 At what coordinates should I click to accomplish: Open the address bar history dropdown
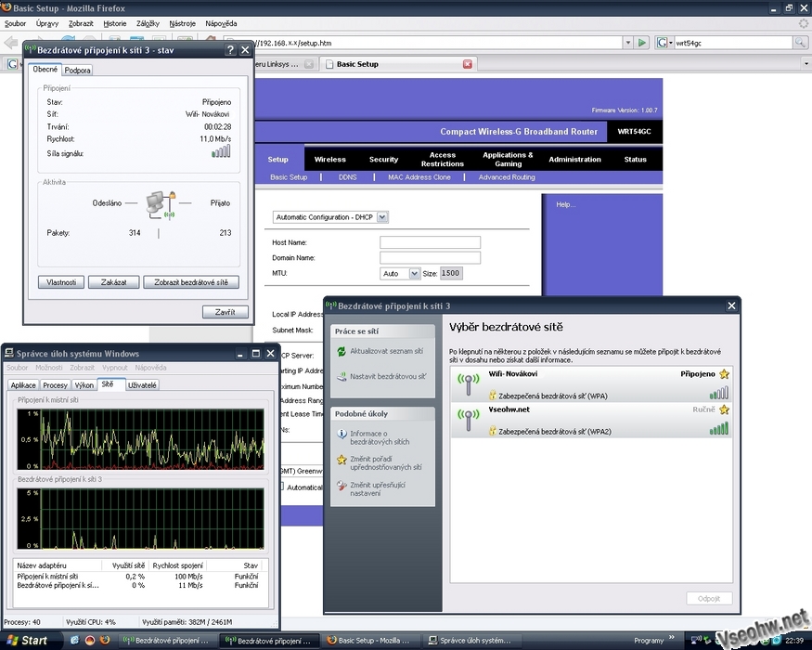[627, 43]
